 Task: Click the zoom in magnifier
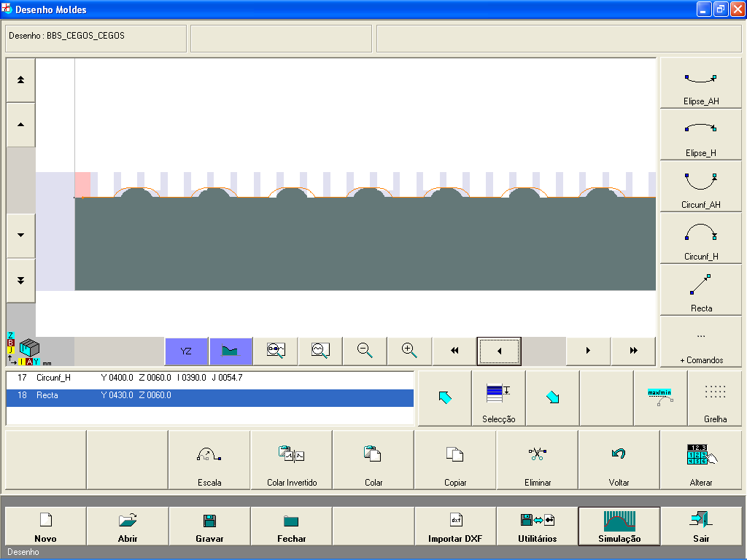(x=410, y=351)
